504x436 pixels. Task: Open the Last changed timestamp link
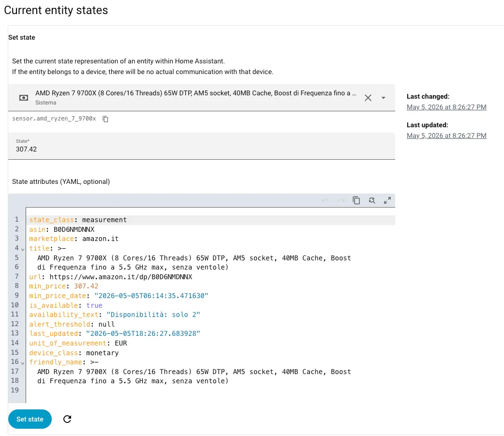click(x=446, y=107)
